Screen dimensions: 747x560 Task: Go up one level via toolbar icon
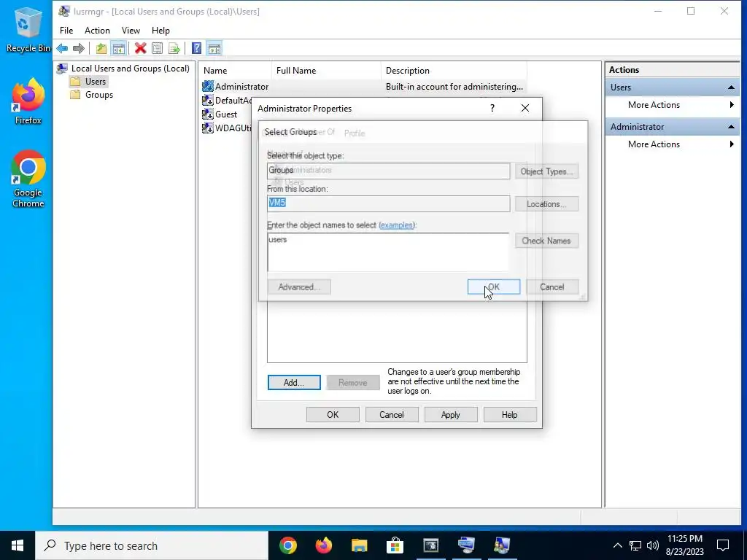point(101,48)
